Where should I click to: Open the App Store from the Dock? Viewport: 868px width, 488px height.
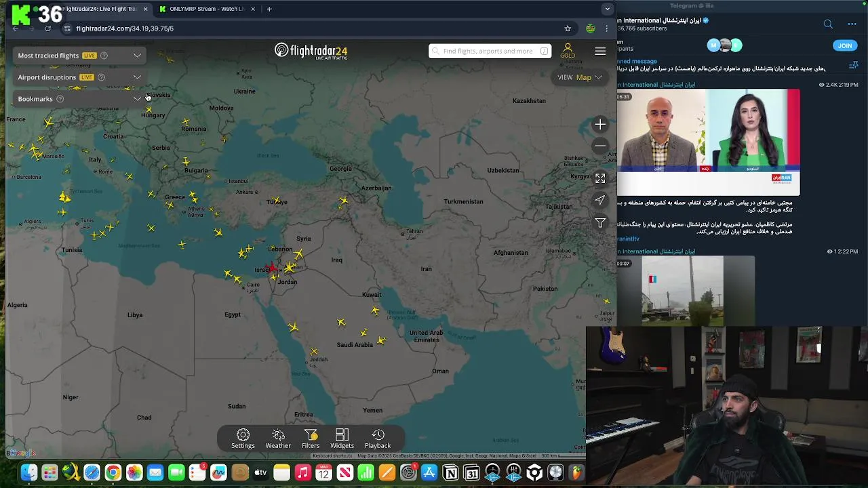coord(429,472)
